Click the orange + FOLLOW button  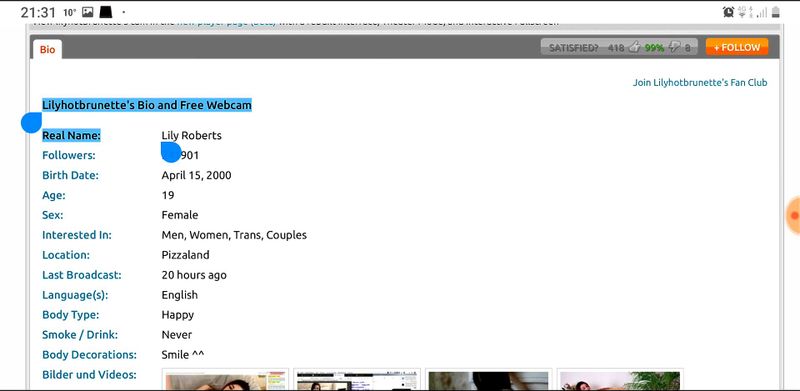tap(737, 47)
